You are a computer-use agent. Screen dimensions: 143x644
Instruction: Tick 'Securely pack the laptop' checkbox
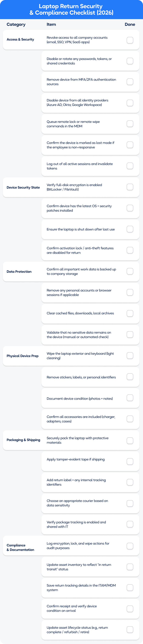point(130,441)
